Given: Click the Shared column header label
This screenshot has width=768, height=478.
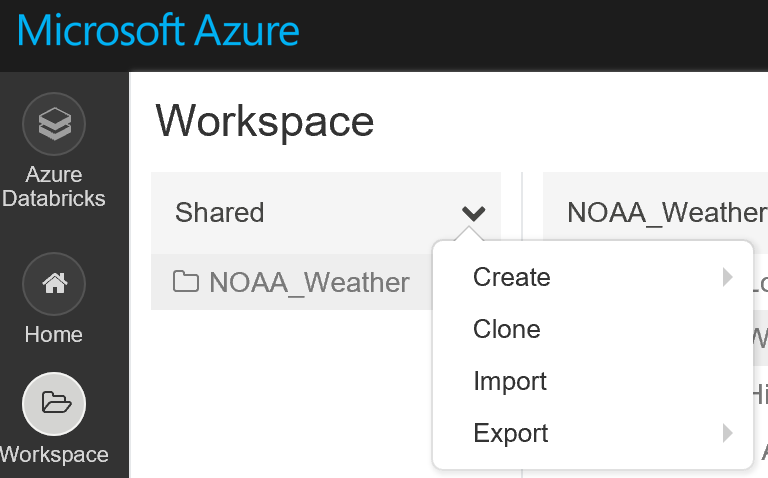Looking at the screenshot, I should (220, 212).
